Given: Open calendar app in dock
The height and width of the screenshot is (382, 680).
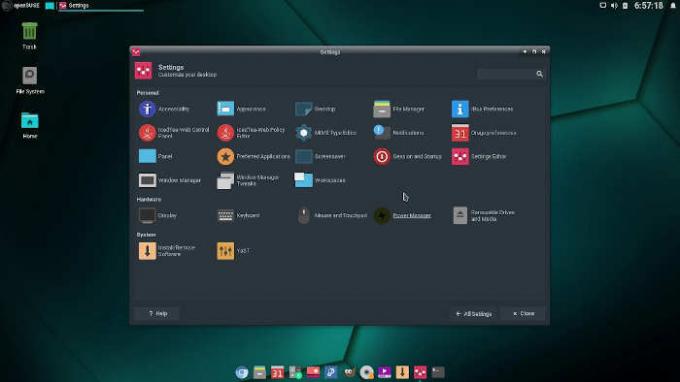Looking at the screenshot, I should [x=278, y=372].
